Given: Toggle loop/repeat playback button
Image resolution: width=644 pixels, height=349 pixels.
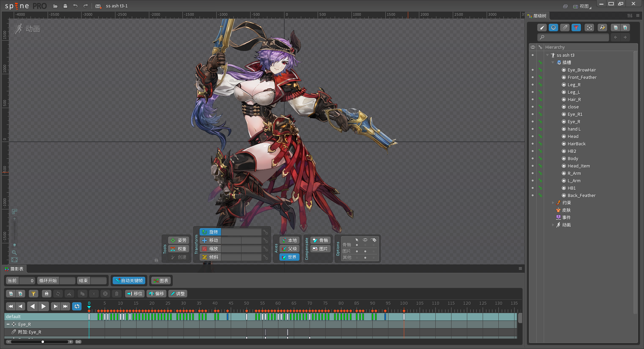Looking at the screenshot, I should point(77,306).
